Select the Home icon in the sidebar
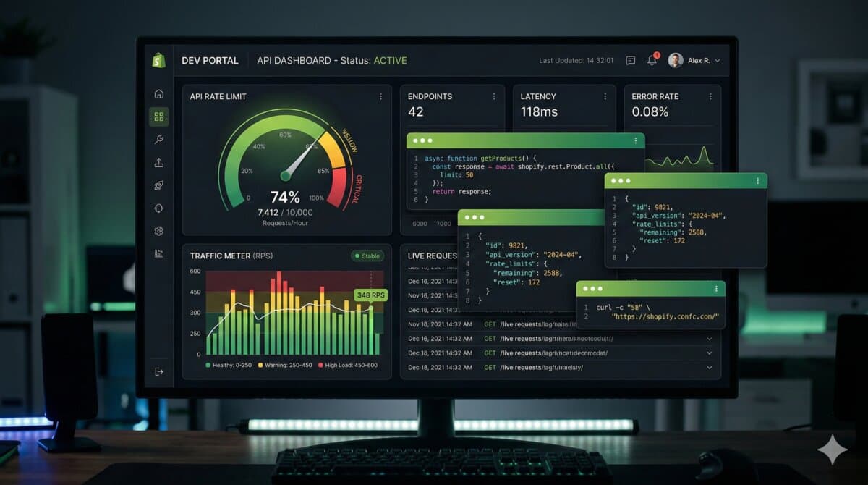The width and height of the screenshot is (868, 485). pyautogui.click(x=160, y=93)
